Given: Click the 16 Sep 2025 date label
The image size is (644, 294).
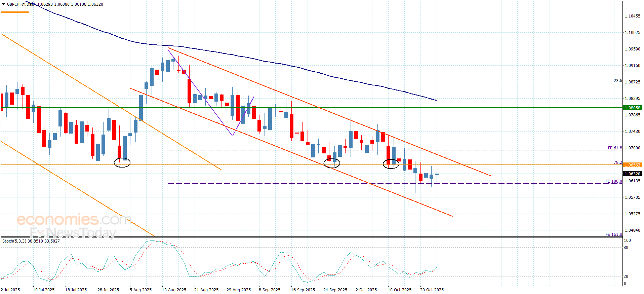Looking at the screenshot, I should pos(303,290).
